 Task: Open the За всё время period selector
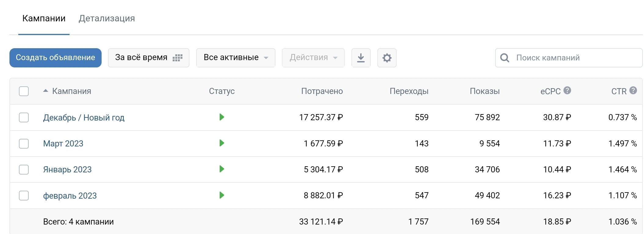point(149,58)
